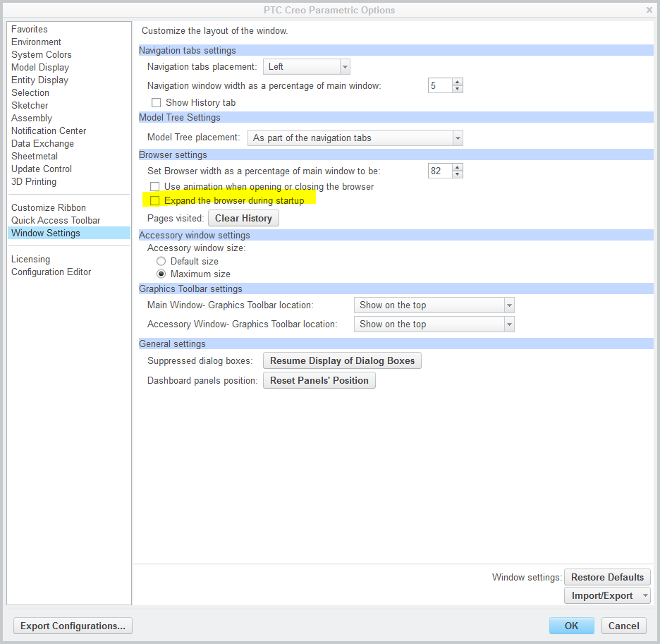Click navigation window width input field
The image size is (660, 644).
[x=440, y=85]
